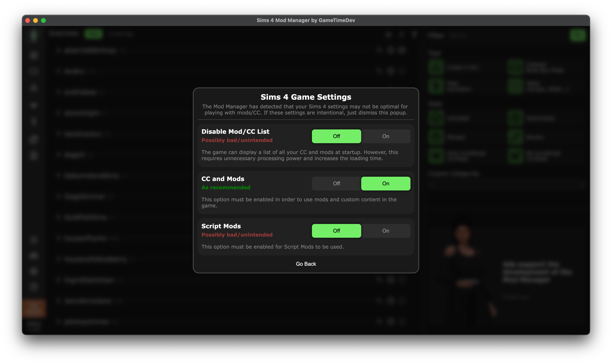Click the red 'Possibly bad/unintended' under Script Mods

tap(237, 235)
